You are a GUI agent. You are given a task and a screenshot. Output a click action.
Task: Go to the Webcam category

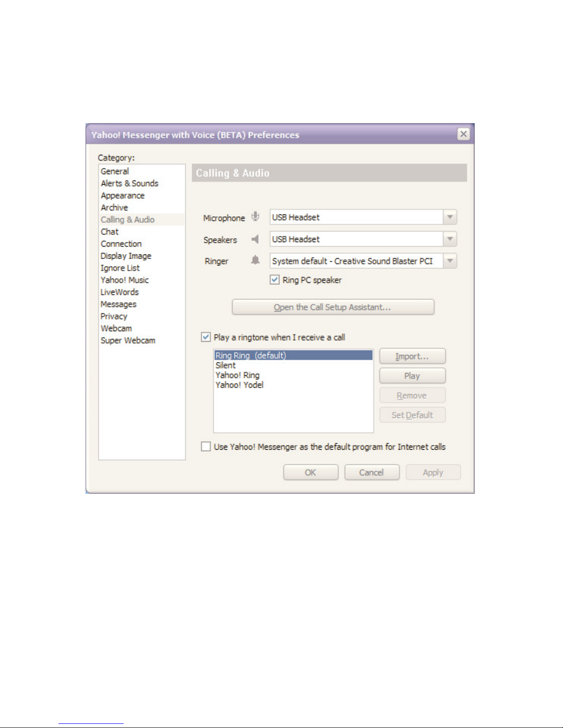[142, 328]
